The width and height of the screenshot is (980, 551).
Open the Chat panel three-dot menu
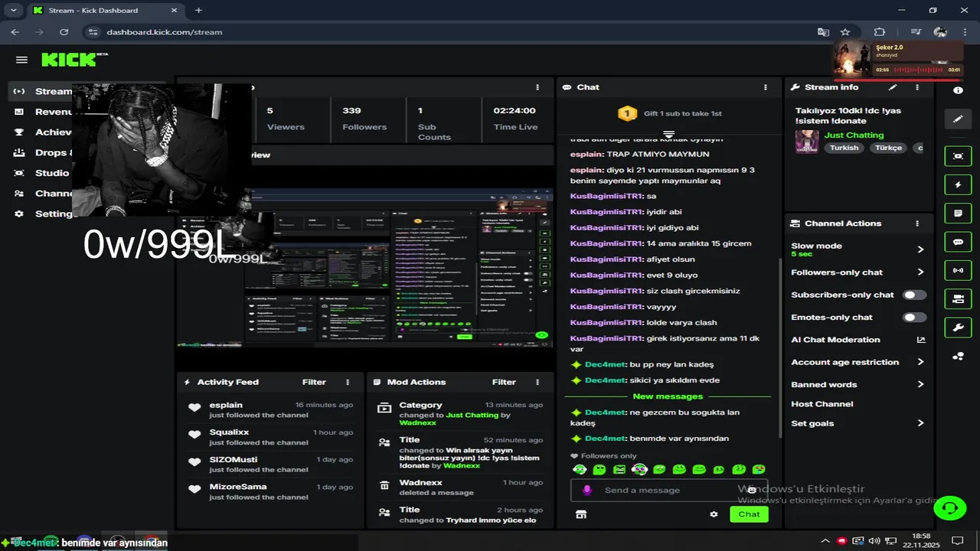click(x=766, y=87)
